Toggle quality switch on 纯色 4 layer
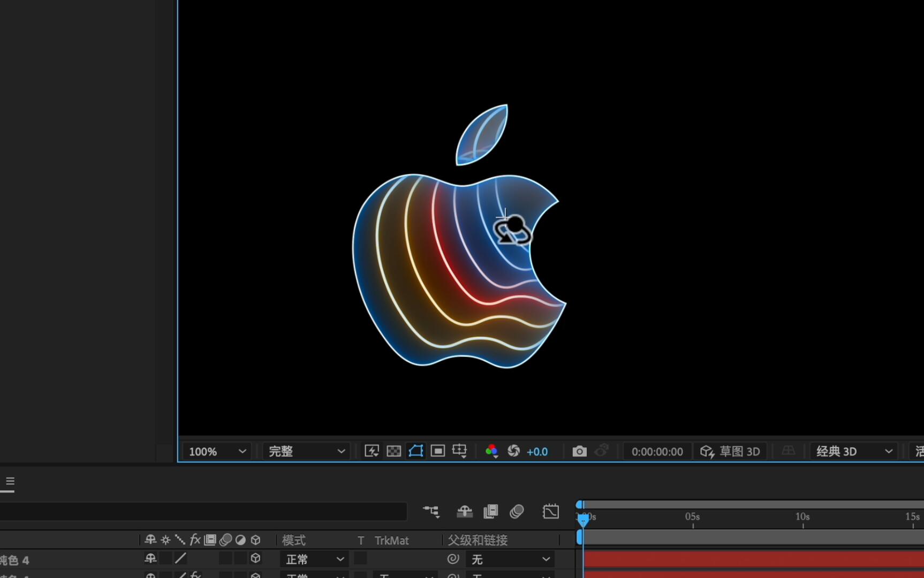 coord(180,558)
